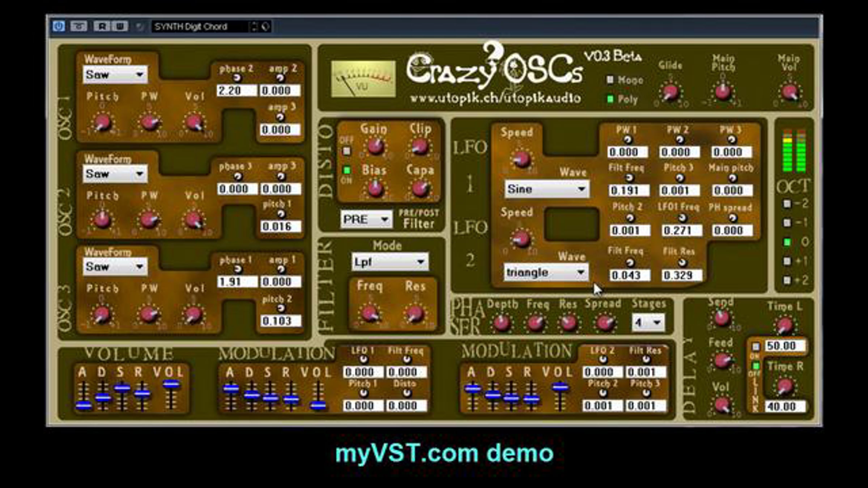Viewport: 868px width, 488px height.
Task: Click the Filter Freq knob
Action: 370,313
